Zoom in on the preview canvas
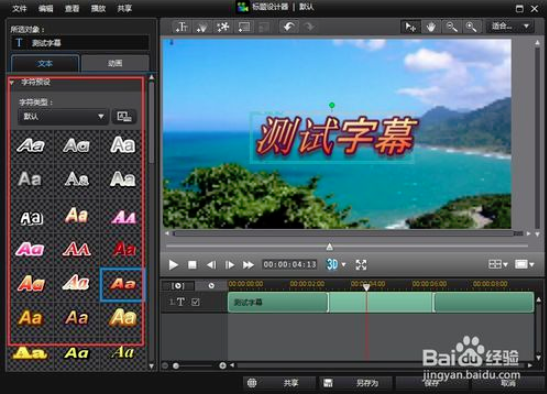Viewport: 547px width, 394px height. pos(471,27)
